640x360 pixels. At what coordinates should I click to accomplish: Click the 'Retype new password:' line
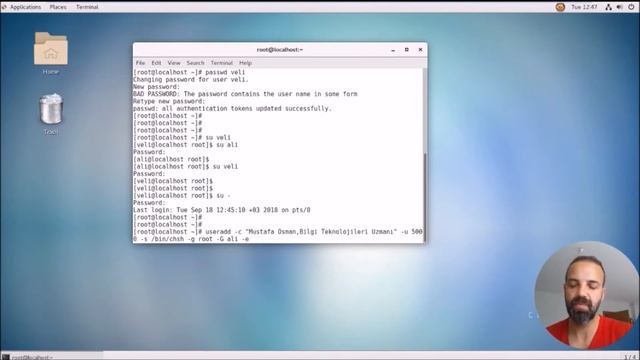click(169, 101)
